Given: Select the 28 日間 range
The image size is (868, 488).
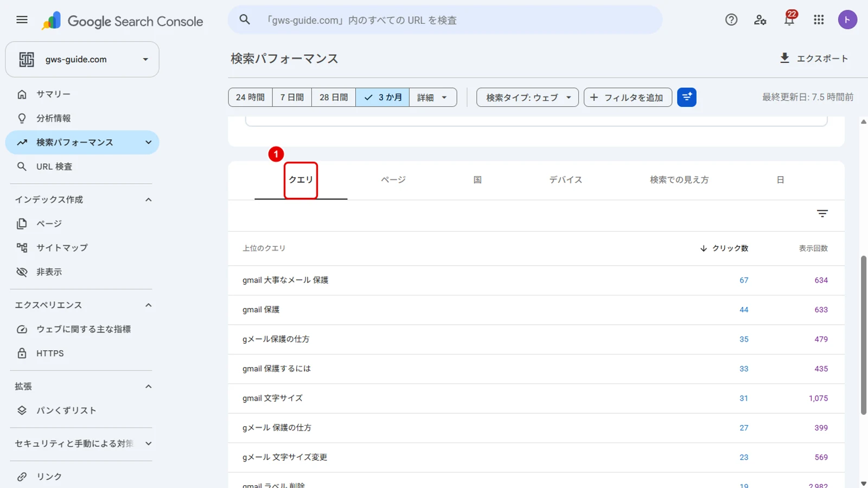Looking at the screenshot, I should pos(334,98).
